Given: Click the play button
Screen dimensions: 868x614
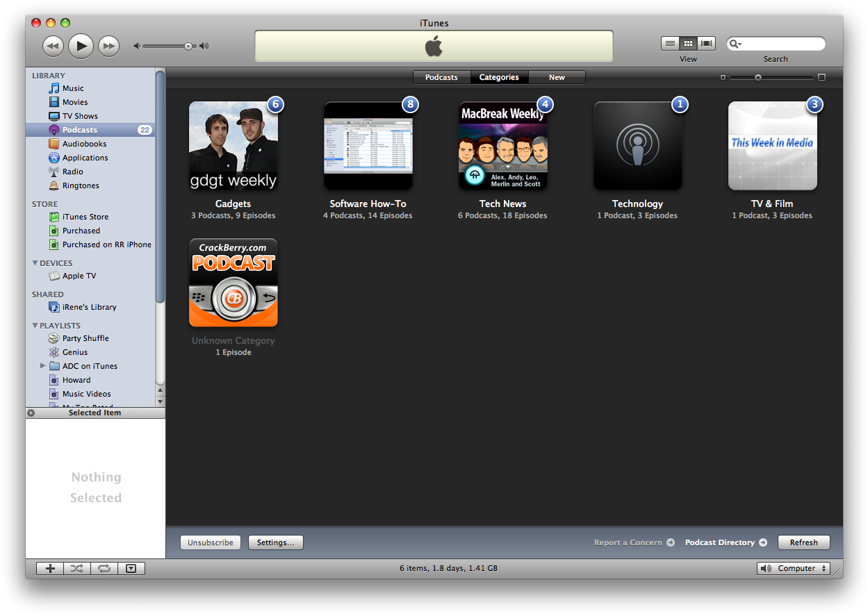Looking at the screenshot, I should point(81,46).
